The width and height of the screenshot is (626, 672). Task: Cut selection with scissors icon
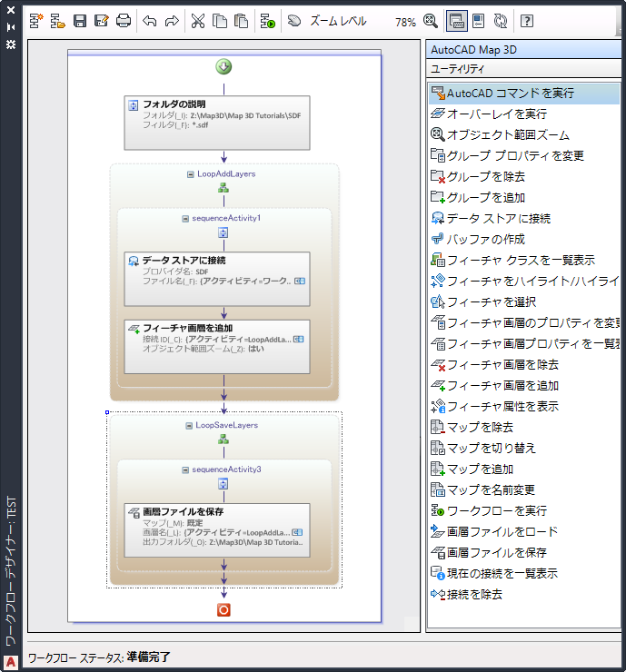tap(198, 21)
